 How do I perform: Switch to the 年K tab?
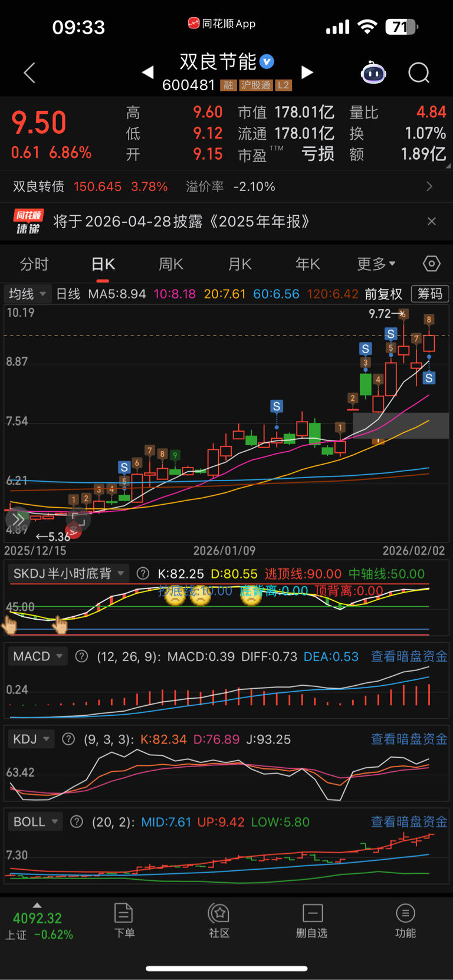coord(308,264)
